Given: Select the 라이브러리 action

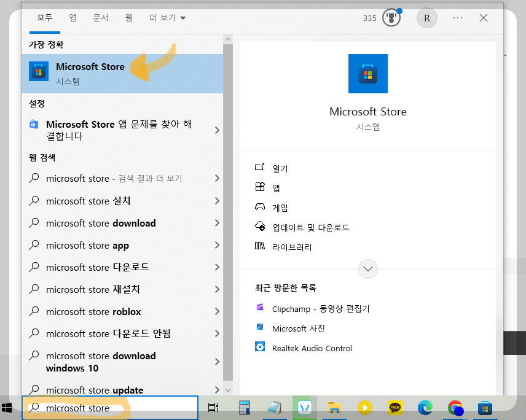Looking at the screenshot, I should pyautogui.click(x=283, y=247).
